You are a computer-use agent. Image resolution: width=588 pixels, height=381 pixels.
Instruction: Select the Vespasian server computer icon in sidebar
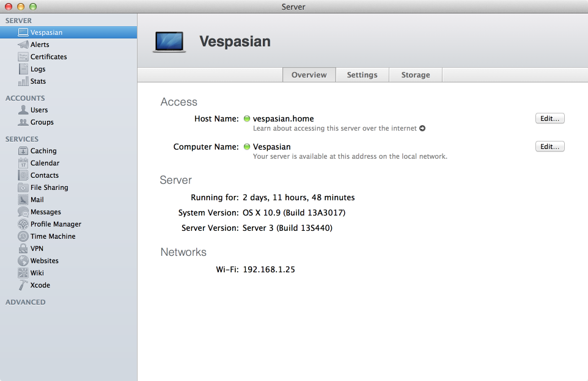(x=23, y=32)
